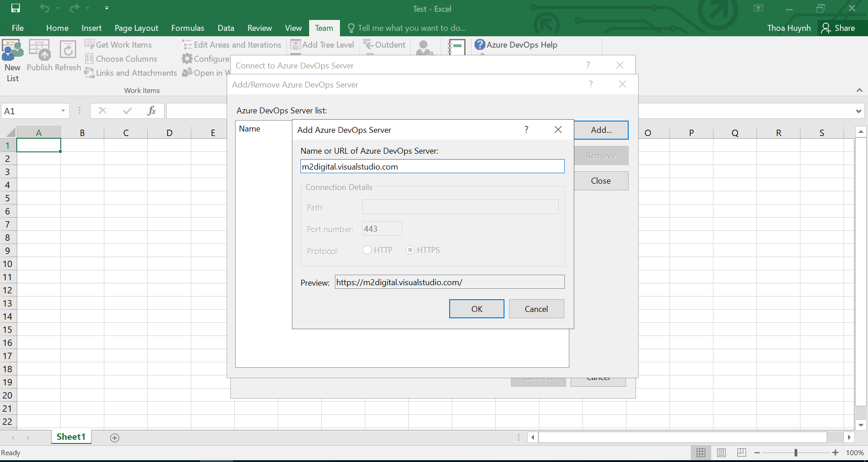Image resolution: width=868 pixels, height=462 pixels.
Task: Click Configure gear icon
Action: tap(187, 58)
